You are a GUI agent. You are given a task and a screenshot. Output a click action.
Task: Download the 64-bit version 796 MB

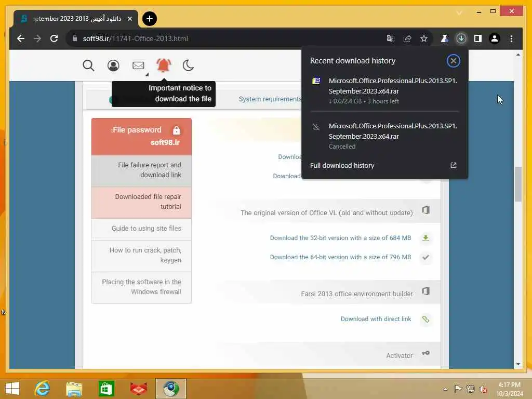tap(340, 258)
